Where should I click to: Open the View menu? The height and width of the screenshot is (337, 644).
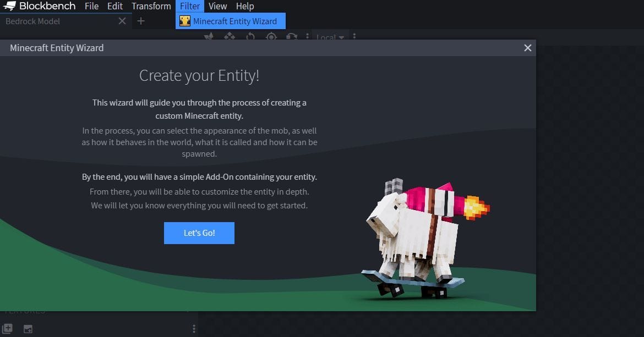coord(217,6)
